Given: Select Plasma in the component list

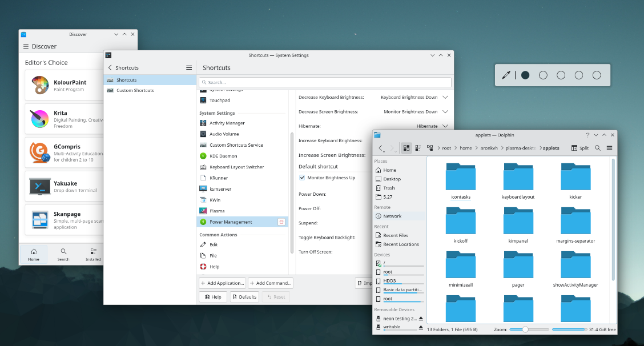Looking at the screenshot, I should [243, 211].
